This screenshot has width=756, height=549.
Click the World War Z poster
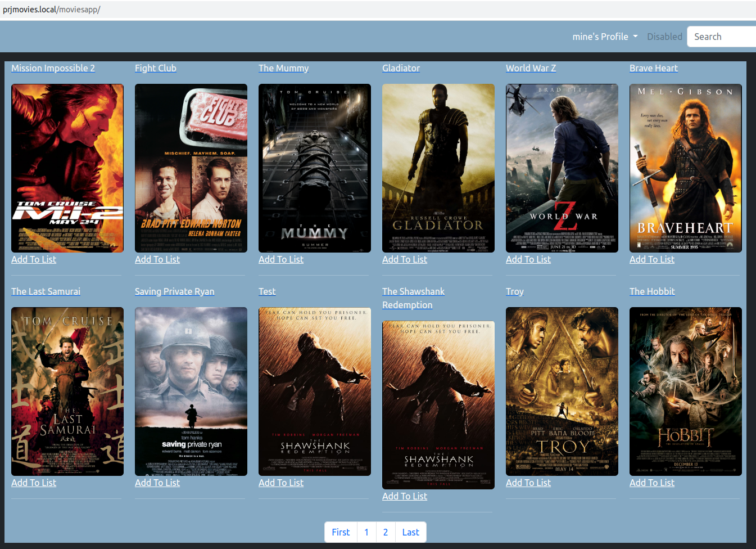[x=562, y=168]
